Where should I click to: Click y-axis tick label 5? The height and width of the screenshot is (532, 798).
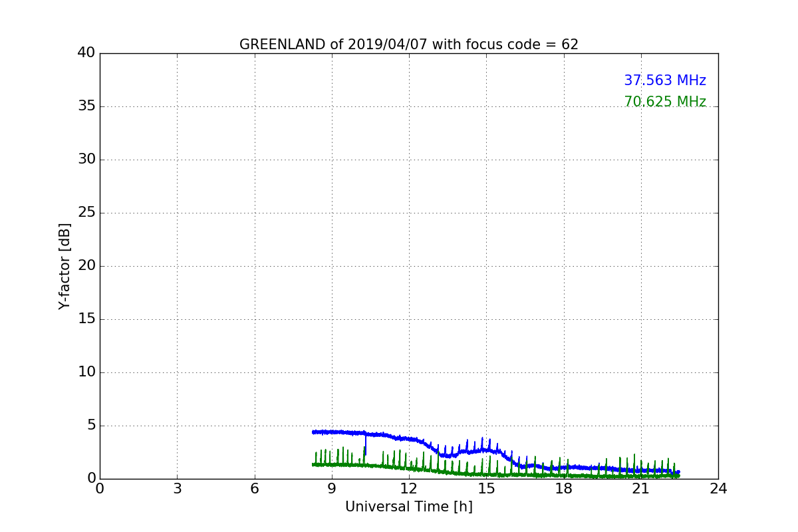[91, 426]
